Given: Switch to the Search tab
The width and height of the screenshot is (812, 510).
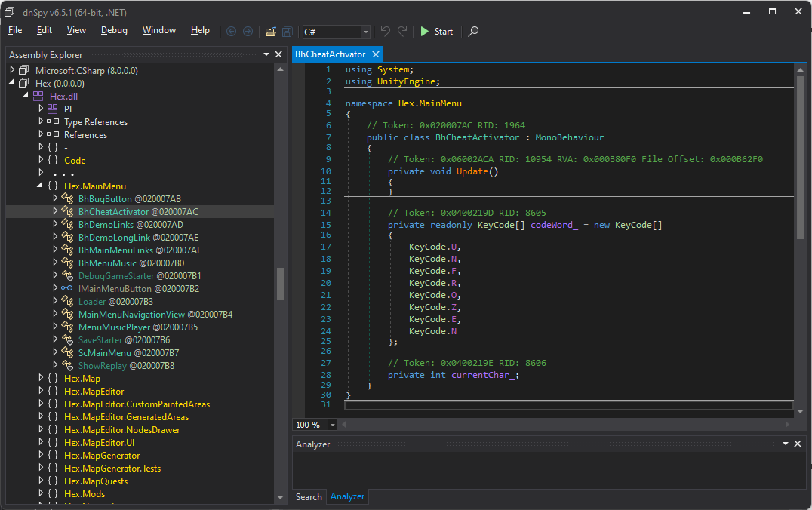Looking at the screenshot, I should tap(309, 496).
